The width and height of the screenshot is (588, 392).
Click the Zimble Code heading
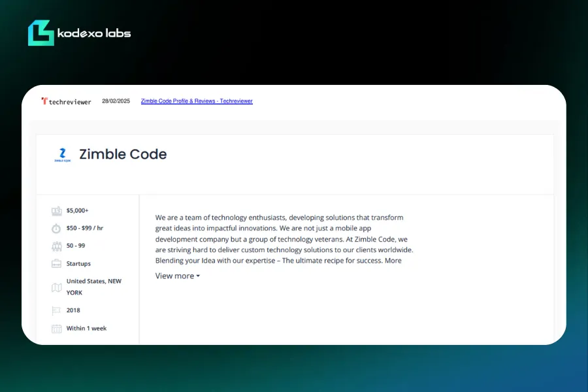point(123,154)
